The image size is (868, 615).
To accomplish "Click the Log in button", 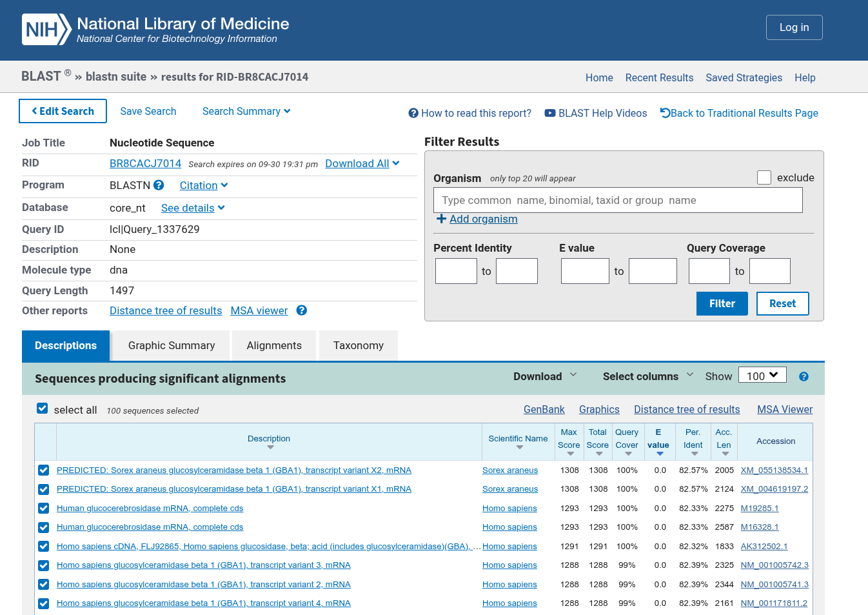I will tap(794, 27).
